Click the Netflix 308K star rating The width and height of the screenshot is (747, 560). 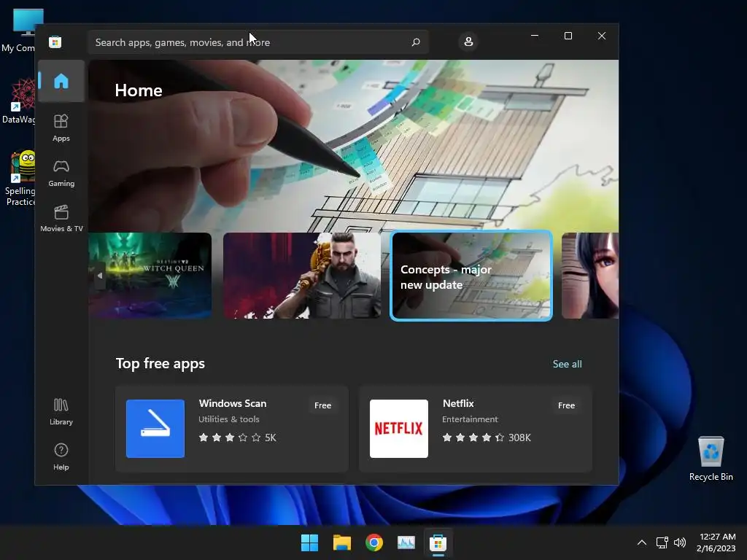[487, 437]
